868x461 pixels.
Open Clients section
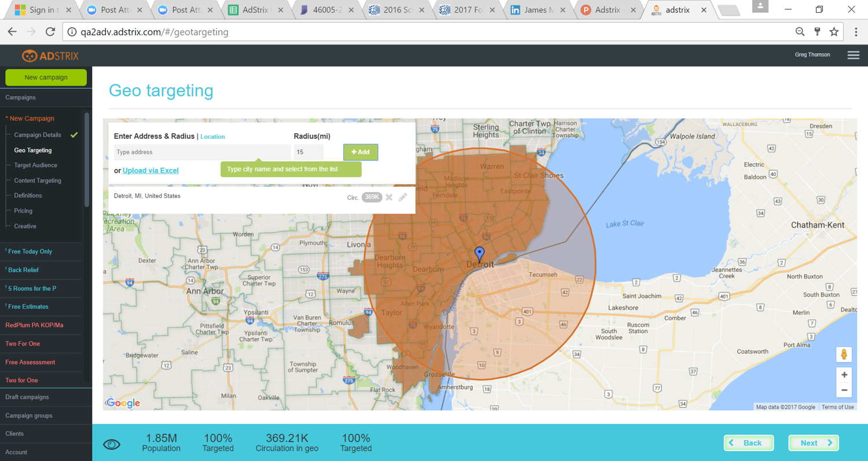tap(14, 434)
